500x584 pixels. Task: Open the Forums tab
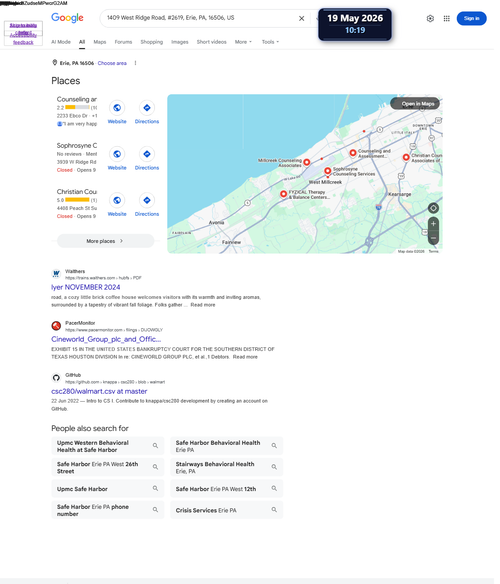[123, 42]
